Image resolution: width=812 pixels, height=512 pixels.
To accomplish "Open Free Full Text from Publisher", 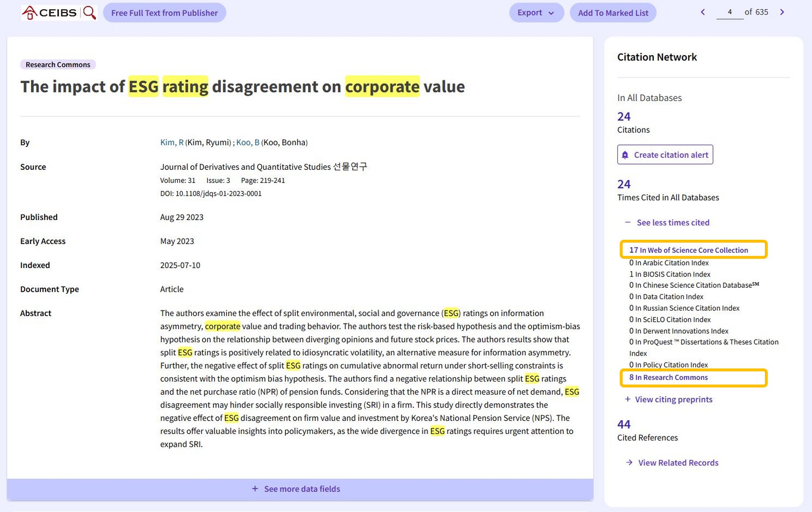I will [x=164, y=13].
